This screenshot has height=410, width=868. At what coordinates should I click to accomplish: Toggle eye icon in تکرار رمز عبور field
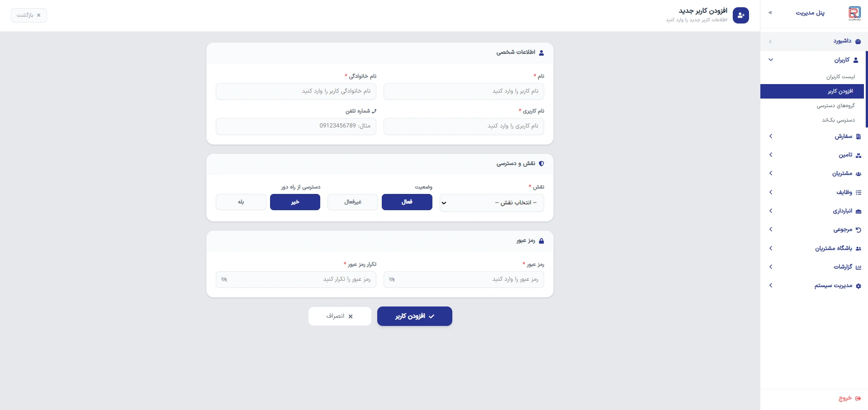coord(224,279)
